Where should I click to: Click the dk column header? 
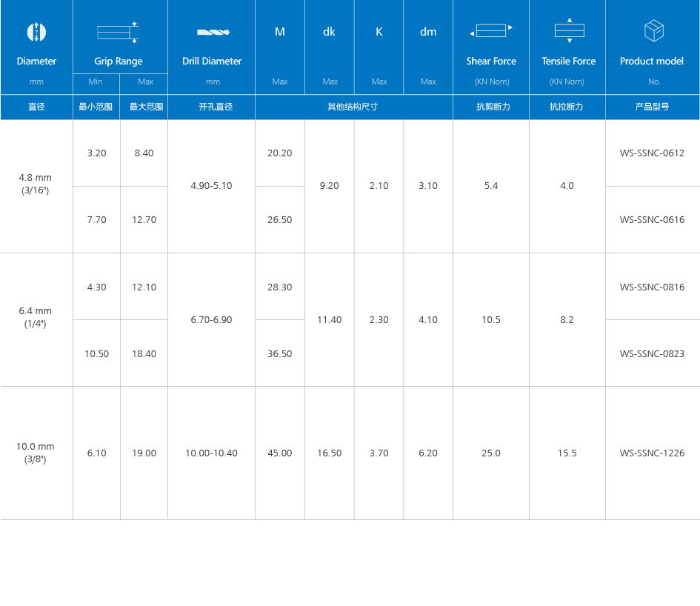tap(329, 32)
